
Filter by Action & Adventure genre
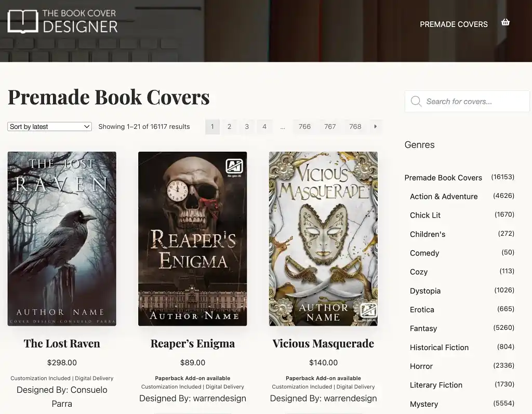click(444, 196)
